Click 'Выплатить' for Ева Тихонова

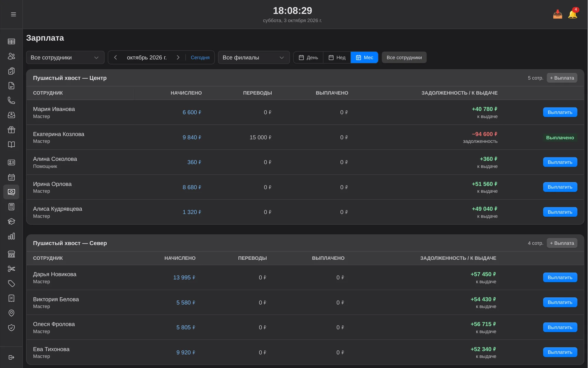click(x=560, y=352)
